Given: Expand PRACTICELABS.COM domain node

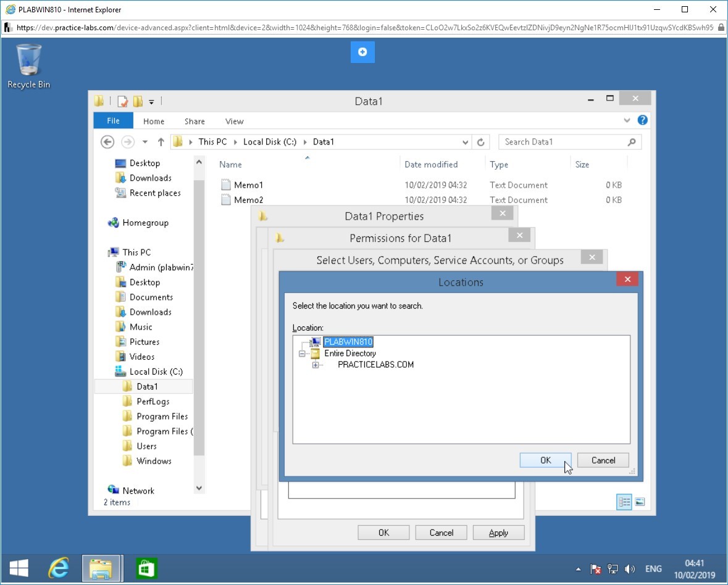Looking at the screenshot, I should pos(316,365).
